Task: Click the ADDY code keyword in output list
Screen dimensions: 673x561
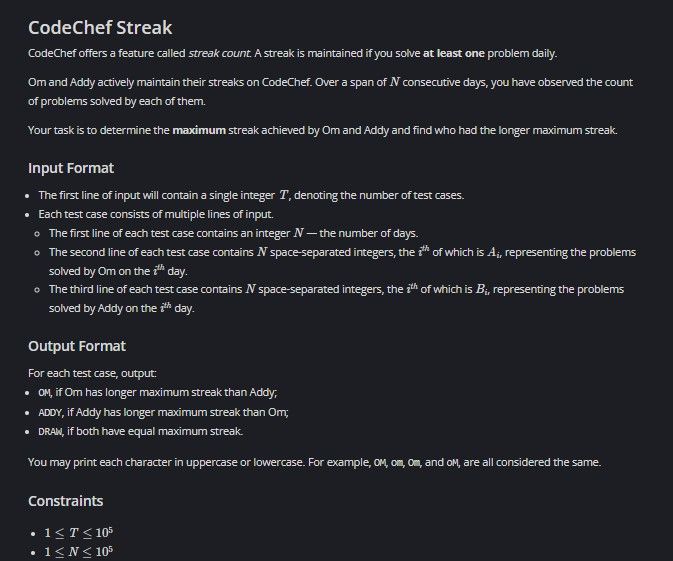Action: (x=50, y=413)
